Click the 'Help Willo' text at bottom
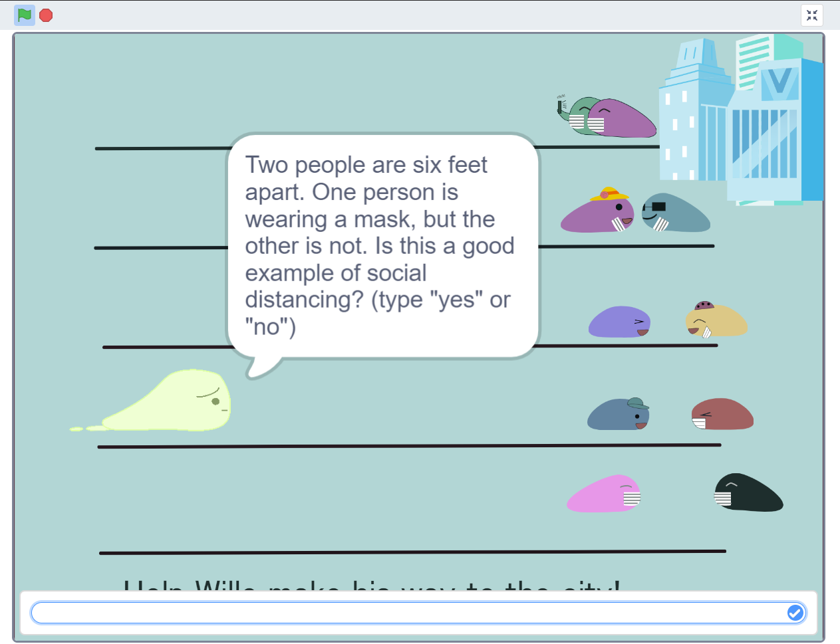The image size is (840, 644). pyautogui.click(x=372, y=585)
